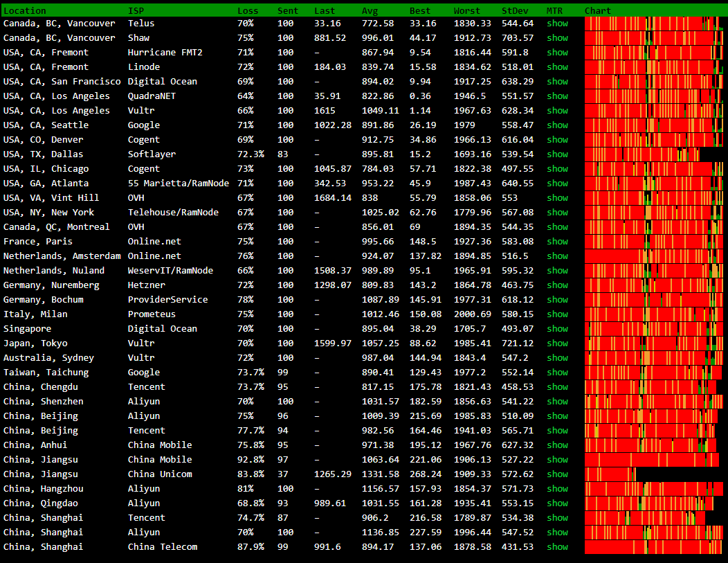Open 'show' for Chengdu Tencent row
This screenshot has height=563, width=728.
click(557, 387)
